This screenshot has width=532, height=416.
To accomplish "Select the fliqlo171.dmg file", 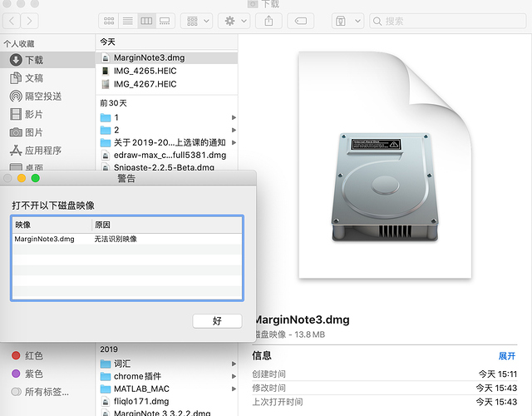I will coord(166,401).
